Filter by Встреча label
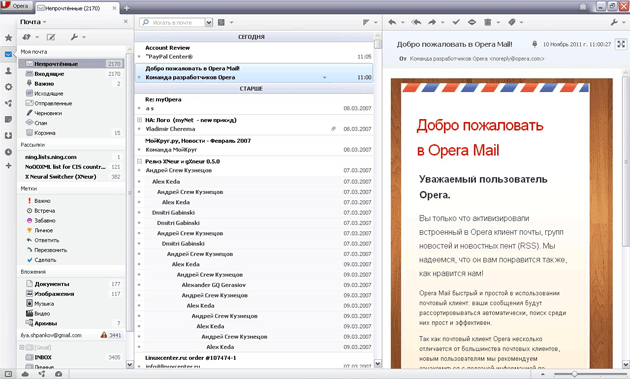 (71, 211)
